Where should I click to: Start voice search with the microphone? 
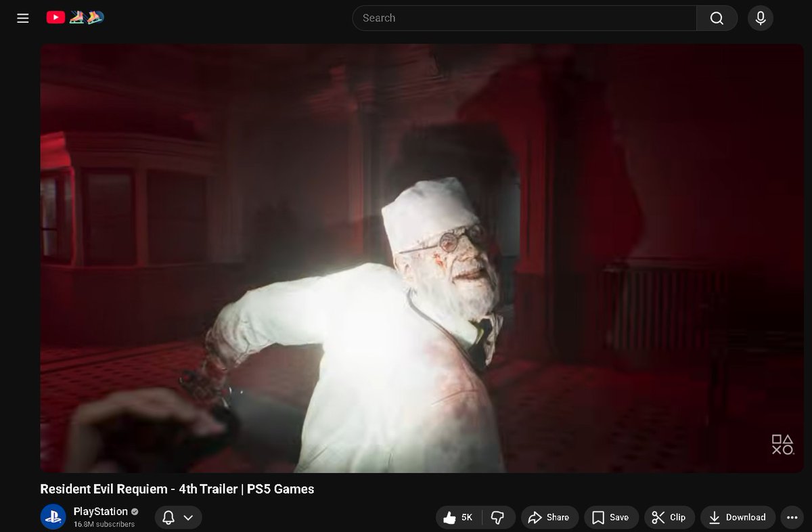[761, 18]
